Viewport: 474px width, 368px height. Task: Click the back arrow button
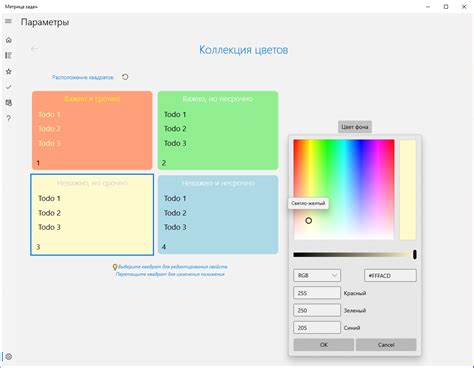(34, 49)
